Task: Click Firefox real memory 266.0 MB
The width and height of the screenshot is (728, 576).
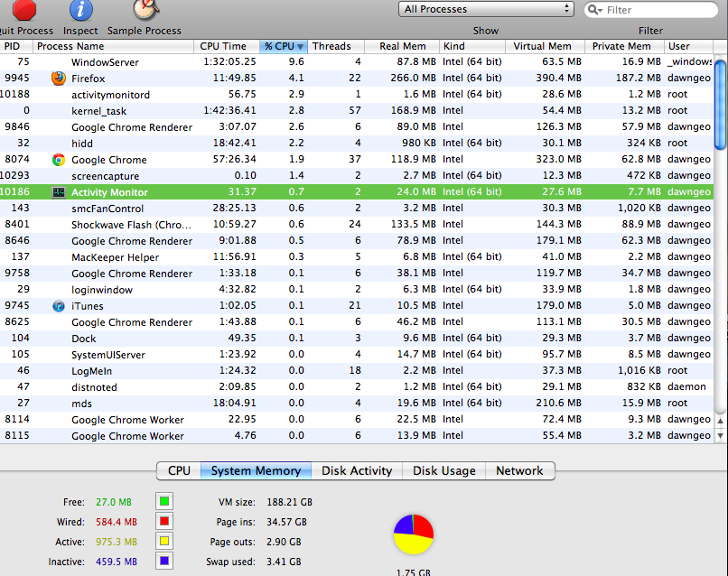Action: (413, 78)
